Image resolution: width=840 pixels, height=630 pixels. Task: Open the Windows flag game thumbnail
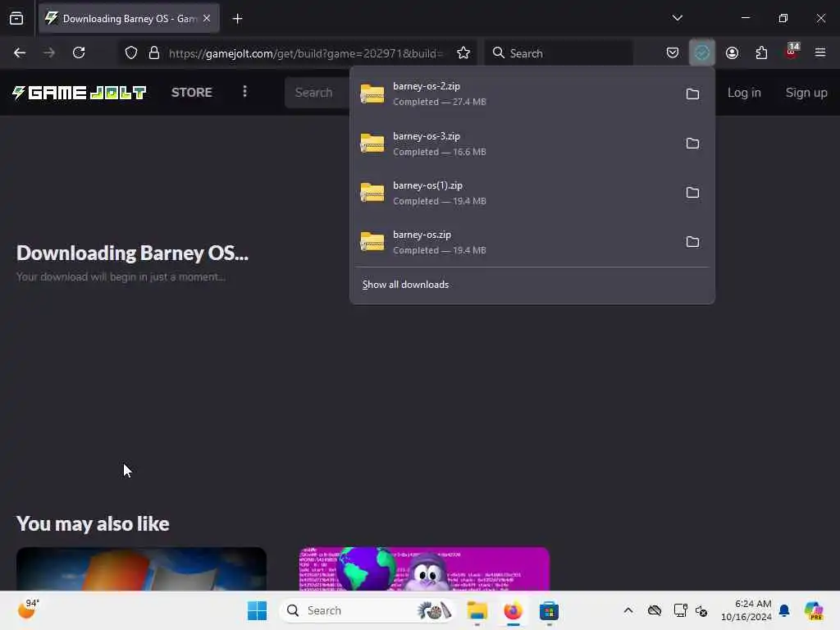[x=141, y=568]
